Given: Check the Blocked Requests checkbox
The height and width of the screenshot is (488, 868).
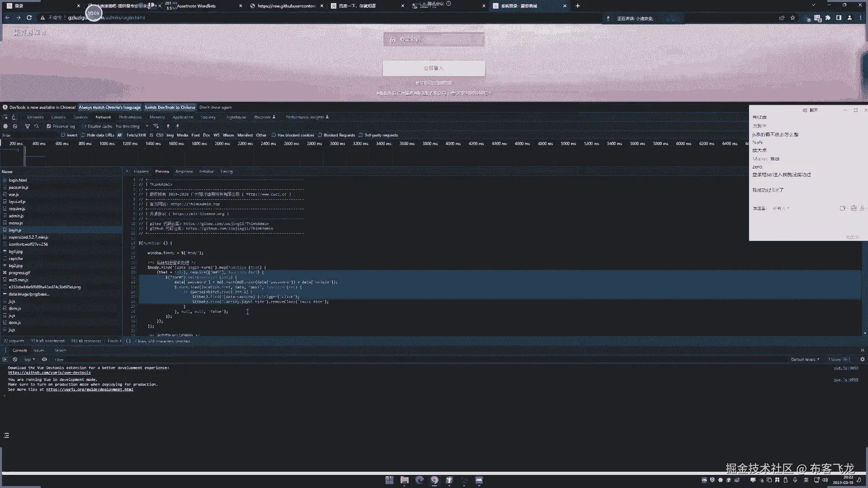Looking at the screenshot, I should [320, 135].
